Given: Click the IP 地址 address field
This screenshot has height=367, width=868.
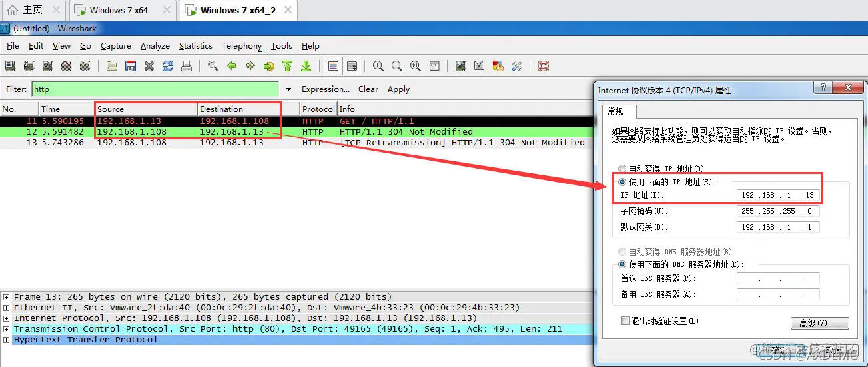Looking at the screenshot, I should click(x=778, y=195).
